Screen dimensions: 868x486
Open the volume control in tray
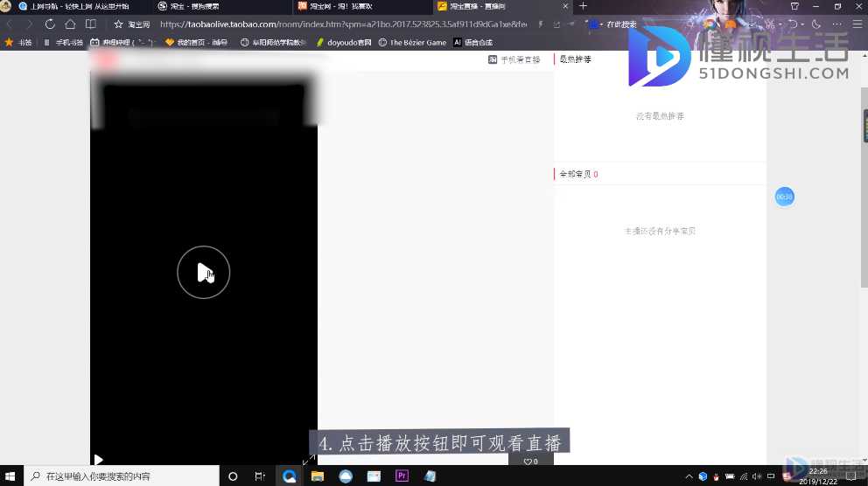click(x=757, y=476)
